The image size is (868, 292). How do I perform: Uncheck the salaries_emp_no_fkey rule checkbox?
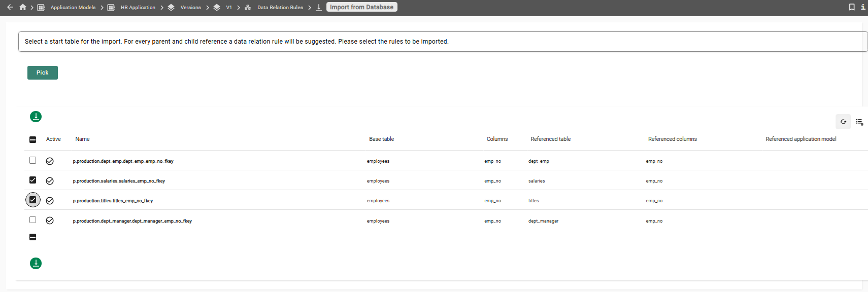tap(33, 180)
